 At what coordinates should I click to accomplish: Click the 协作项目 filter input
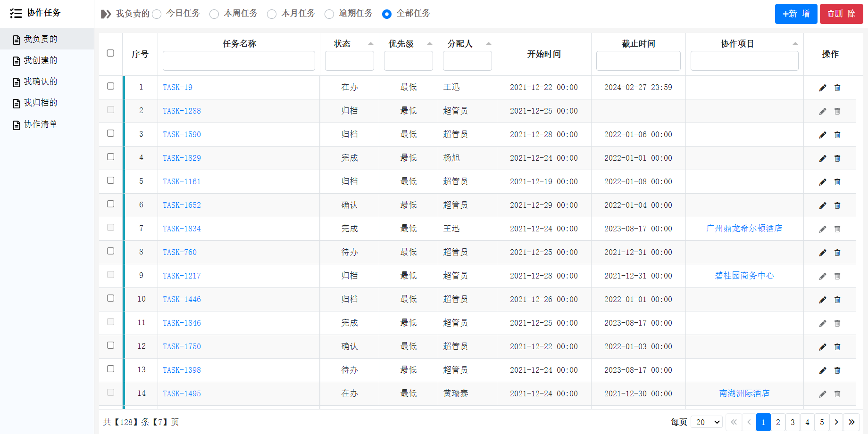pos(744,61)
